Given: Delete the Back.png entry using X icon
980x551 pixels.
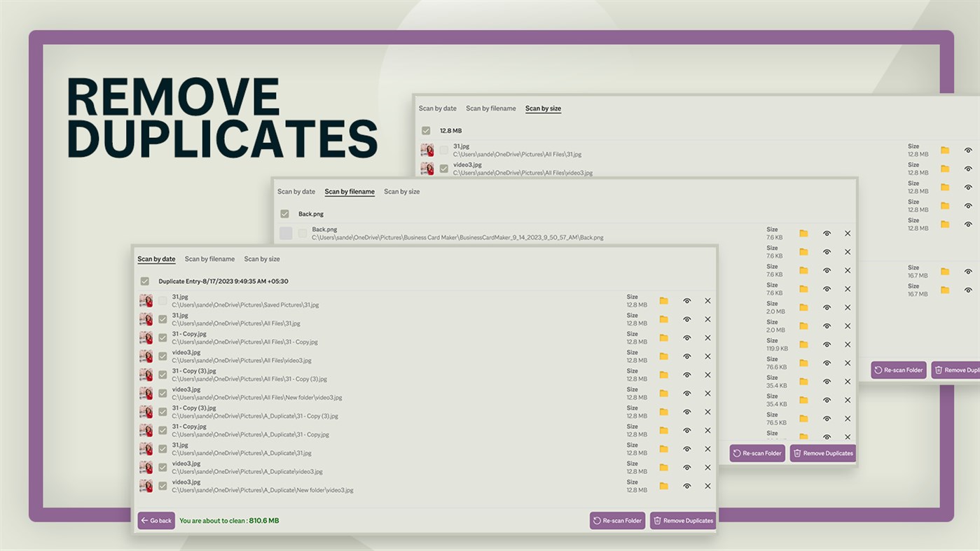Looking at the screenshot, I should [848, 232].
